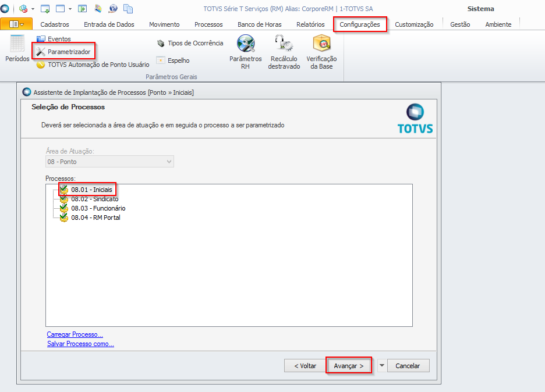The width and height of the screenshot is (545, 392).
Task: Go to the Banco de Horas tab
Action: (259, 24)
